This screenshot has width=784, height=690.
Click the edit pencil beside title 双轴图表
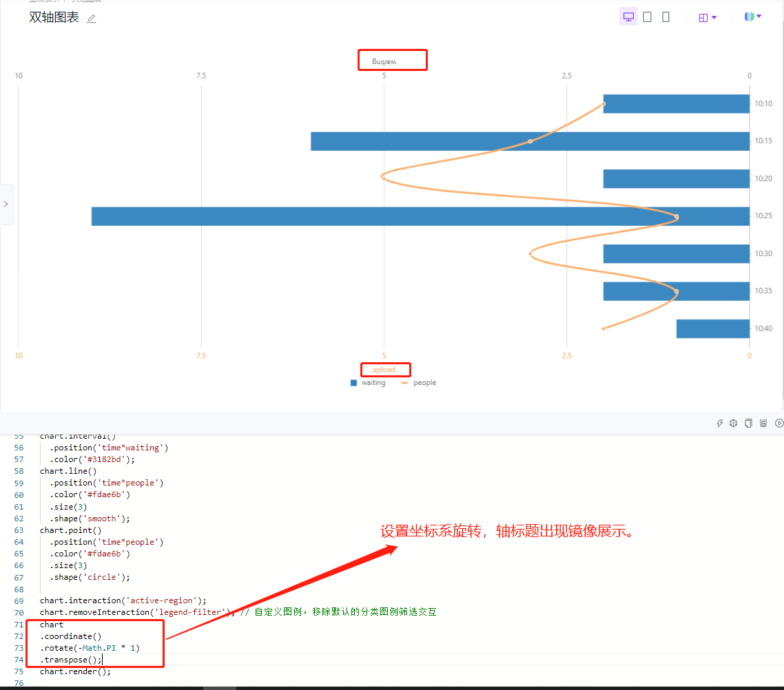tap(91, 19)
